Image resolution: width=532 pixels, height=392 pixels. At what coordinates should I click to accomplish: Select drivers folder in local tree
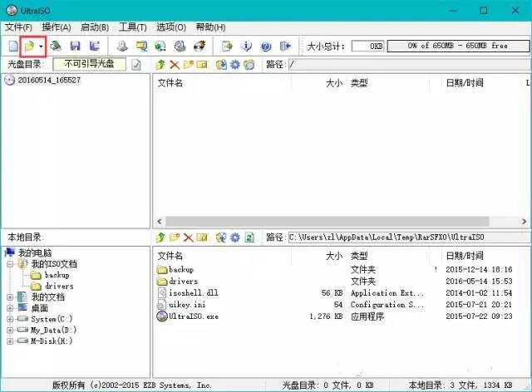[x=59, y=287]
